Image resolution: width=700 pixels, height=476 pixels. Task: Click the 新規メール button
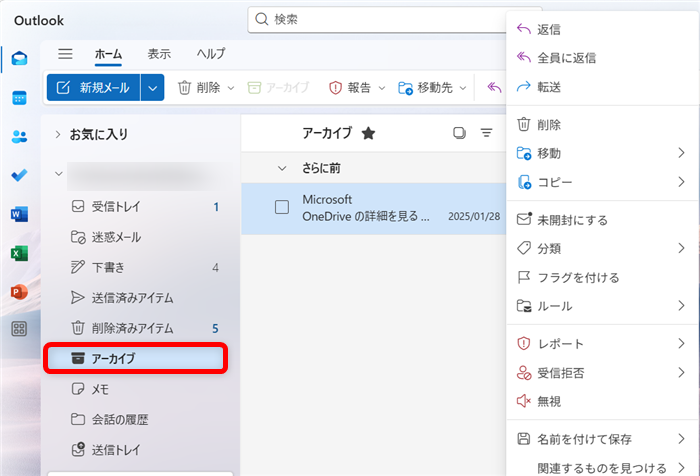click(94, 88)
